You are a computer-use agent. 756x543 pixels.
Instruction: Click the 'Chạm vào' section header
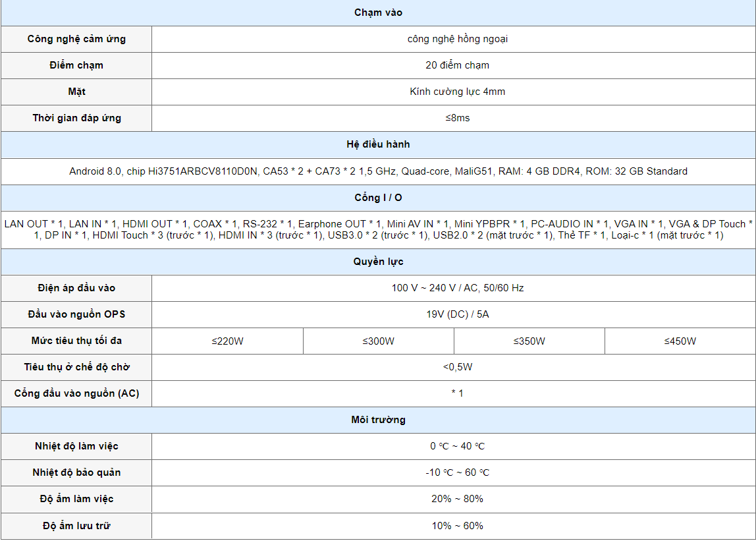pos(378,13)
